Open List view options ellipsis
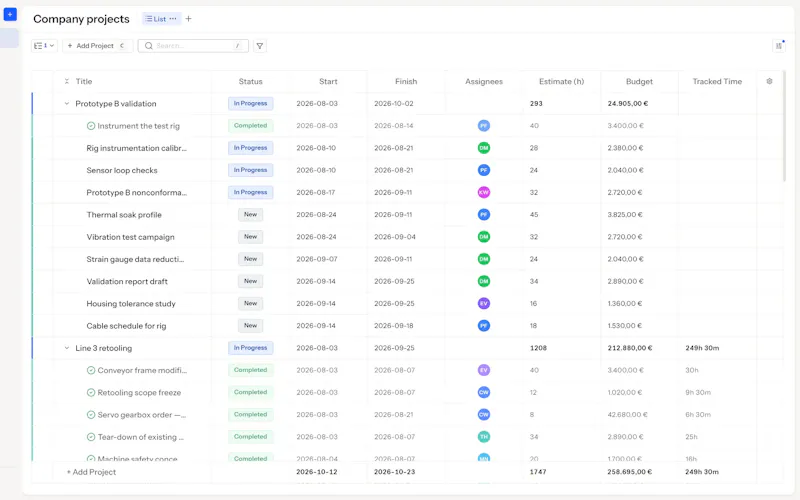Screen dimensions: 800x500 tap(173, 19)
